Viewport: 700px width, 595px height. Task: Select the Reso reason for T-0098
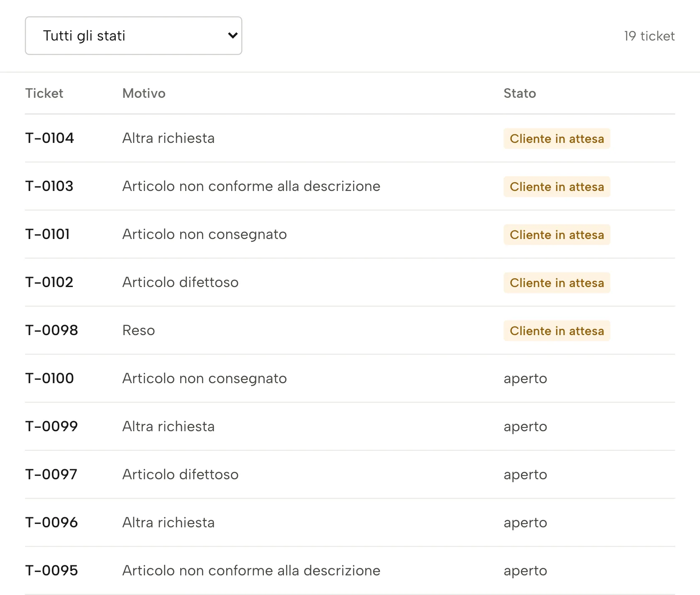[x=138, y=330]
